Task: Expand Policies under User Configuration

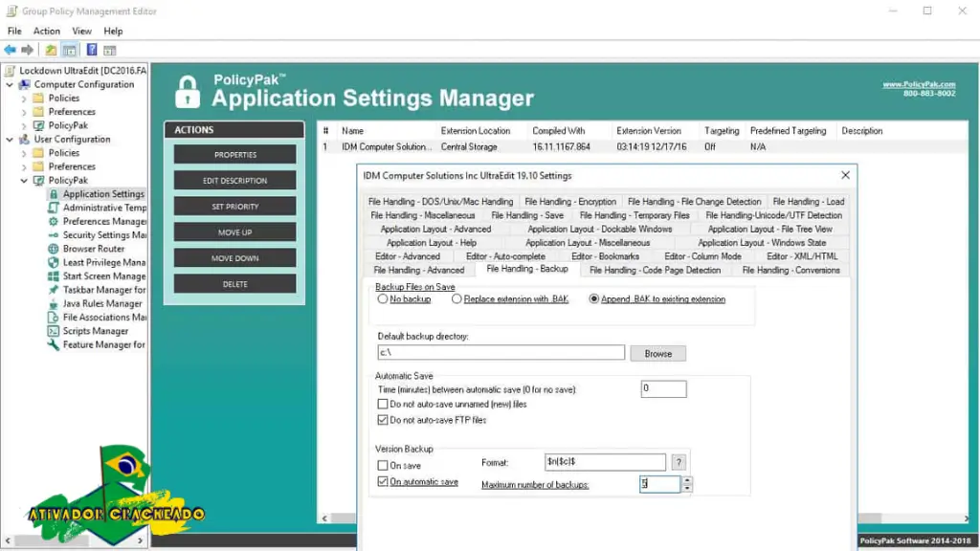Action: point(24,153)
